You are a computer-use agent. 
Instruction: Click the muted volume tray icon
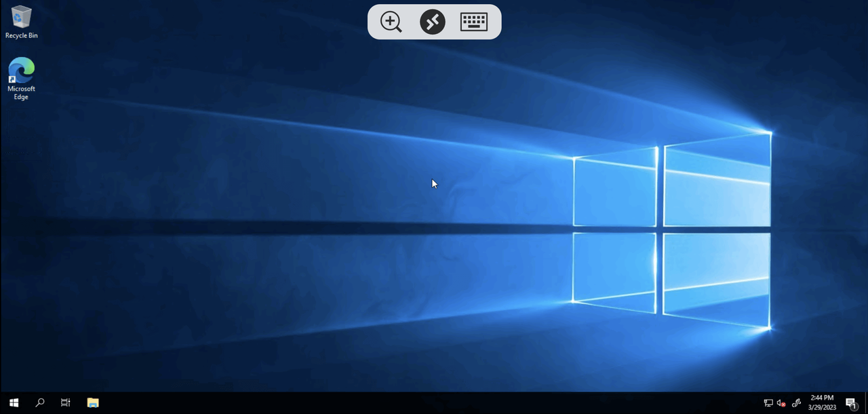(x=781, y=403)
